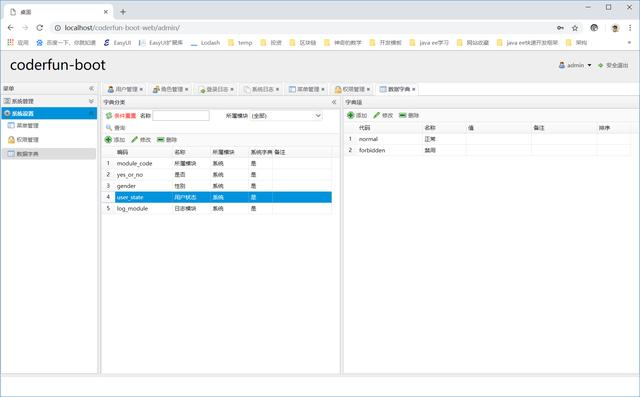This screenshot has height=397, width=640.
Task: Click the coderfun-boot title
Action: coord(58,65)
